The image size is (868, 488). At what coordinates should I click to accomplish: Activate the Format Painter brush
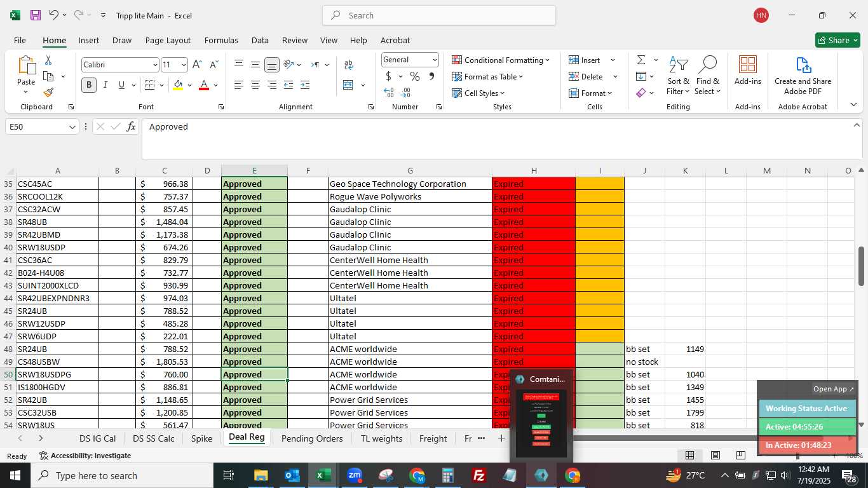(48, 92)
